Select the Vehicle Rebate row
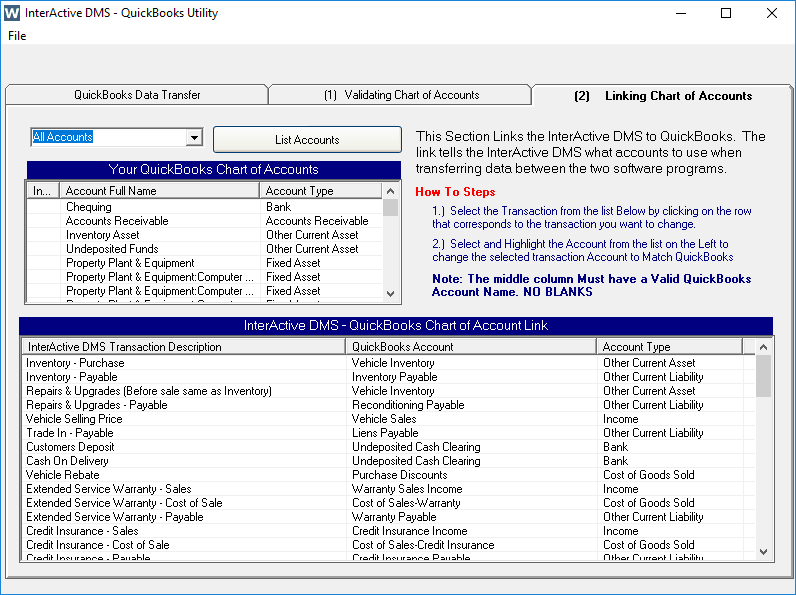Image resolution: width=796 pixels, height=595 pixels. (388, 475)
